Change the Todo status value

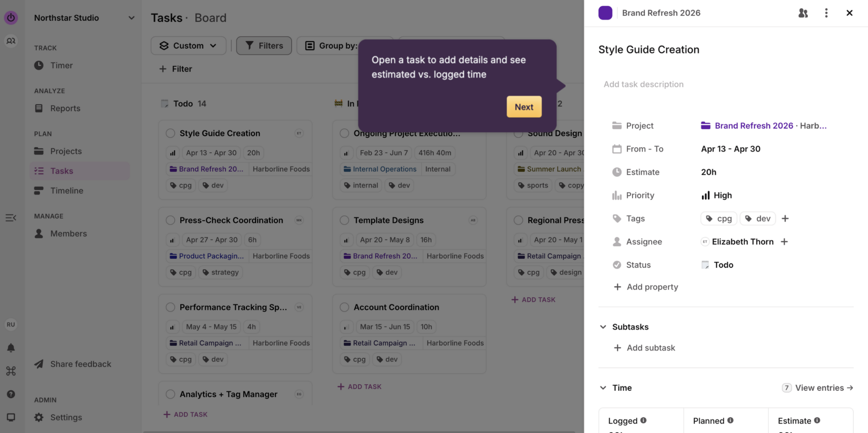pos(717,265)
